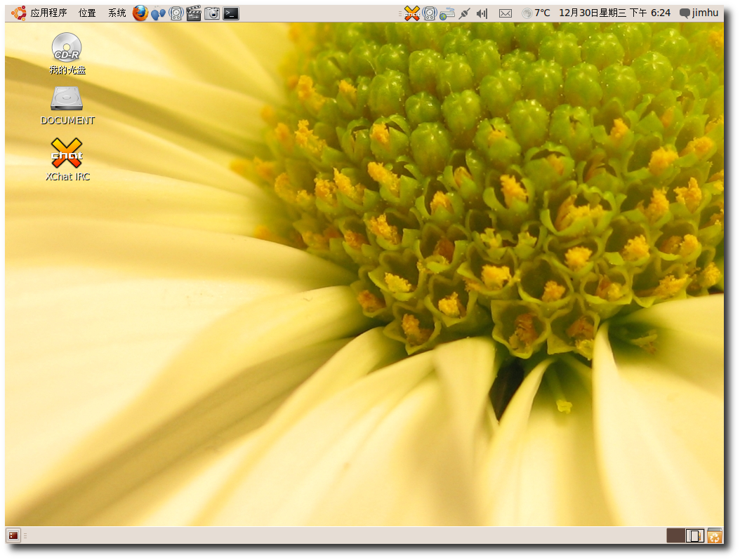The height and width of the screenshot is (560, 740).
Task: Open the clapperboard video player launcher
Action: pyautogui.click(x=194, y=13)
